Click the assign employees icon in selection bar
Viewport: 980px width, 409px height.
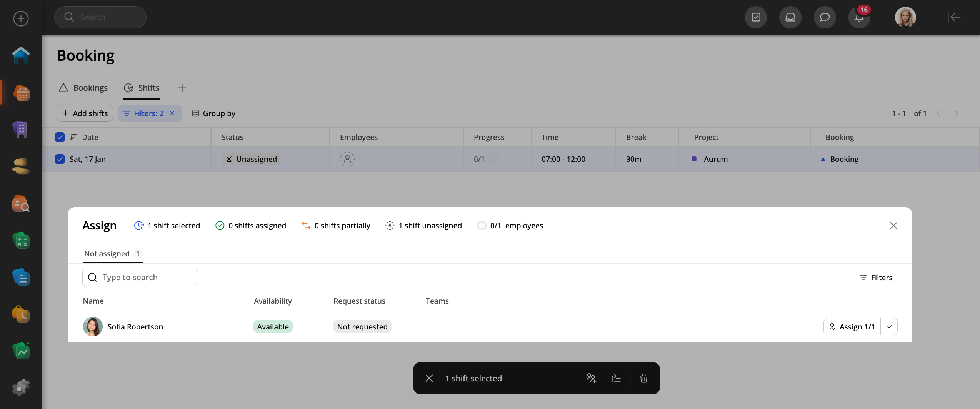coord(591,378)
